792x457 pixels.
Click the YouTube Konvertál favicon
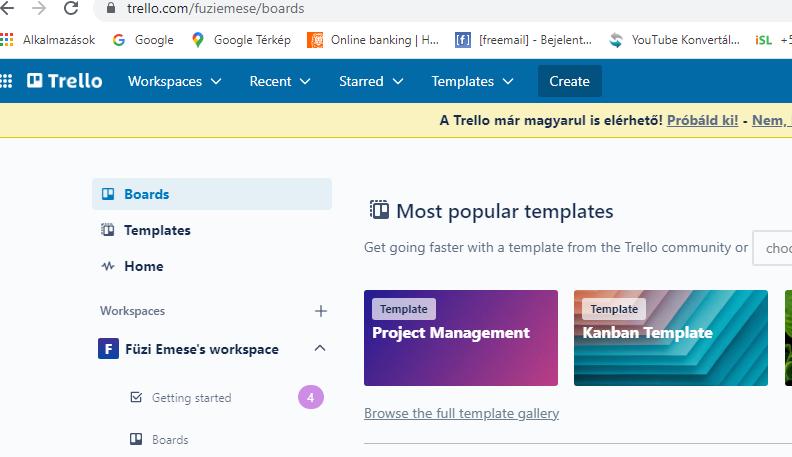[x=616, y=40]
